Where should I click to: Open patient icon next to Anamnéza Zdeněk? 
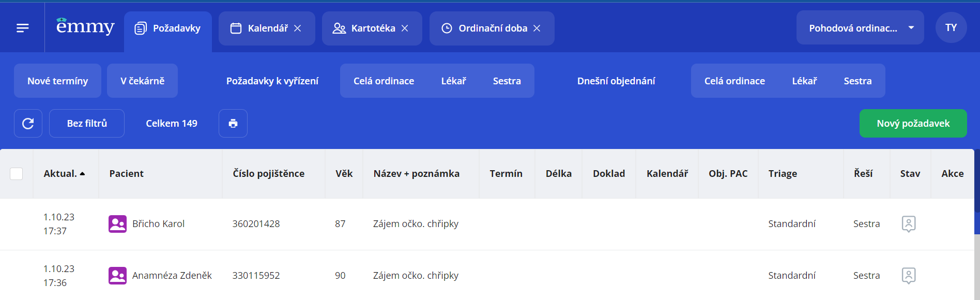pyautogui.click(x=117, y=276)
